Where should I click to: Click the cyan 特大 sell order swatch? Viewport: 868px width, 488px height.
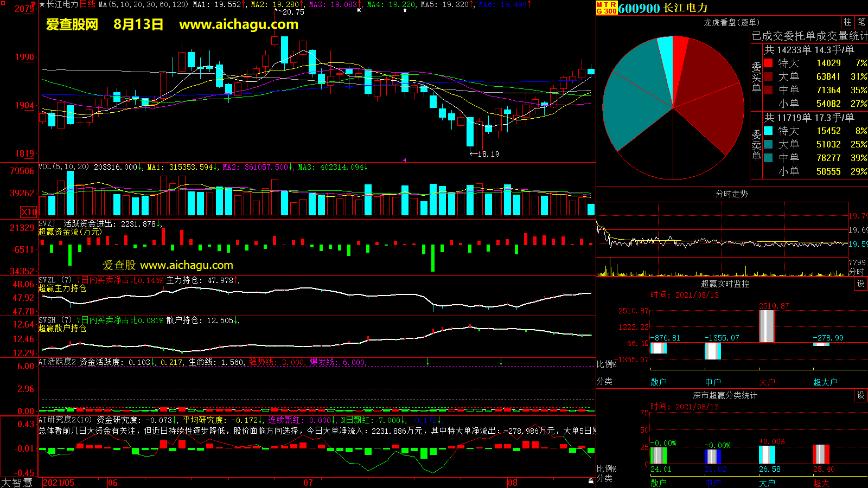pyautogui.click(x=768, y=131)
